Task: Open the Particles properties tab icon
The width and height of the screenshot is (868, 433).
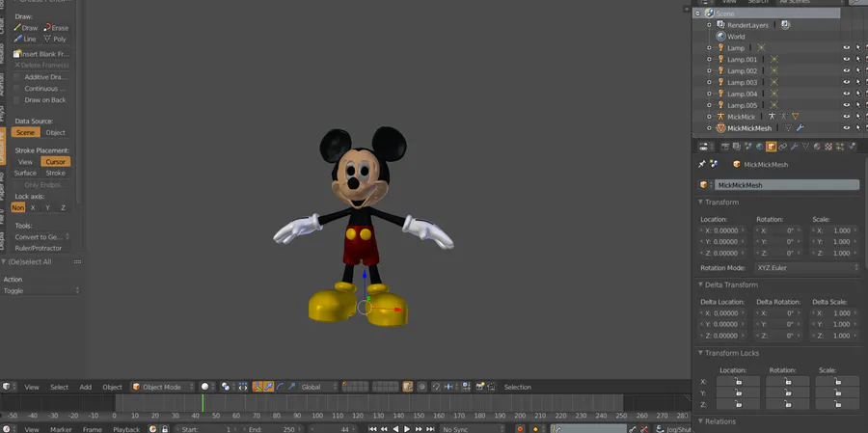Action: pos(840,147)
